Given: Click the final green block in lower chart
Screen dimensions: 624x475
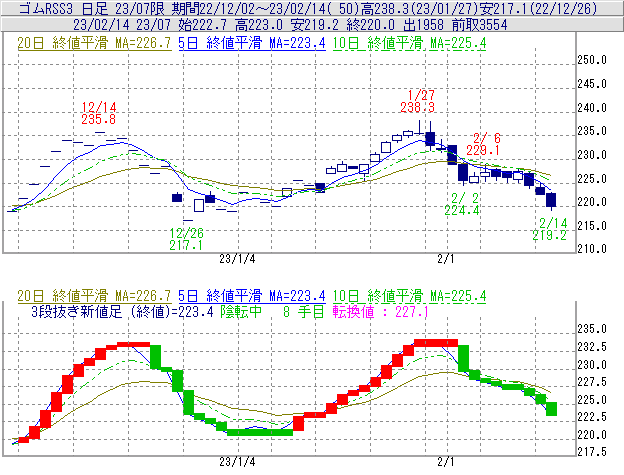Looking at the screenshot, I should 551,409.
